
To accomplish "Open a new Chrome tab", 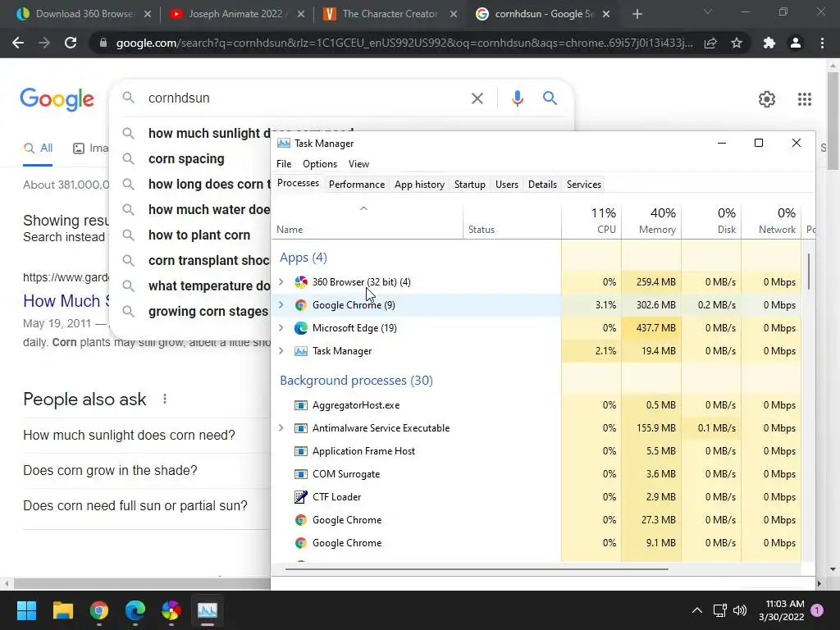I will [637, 14].
